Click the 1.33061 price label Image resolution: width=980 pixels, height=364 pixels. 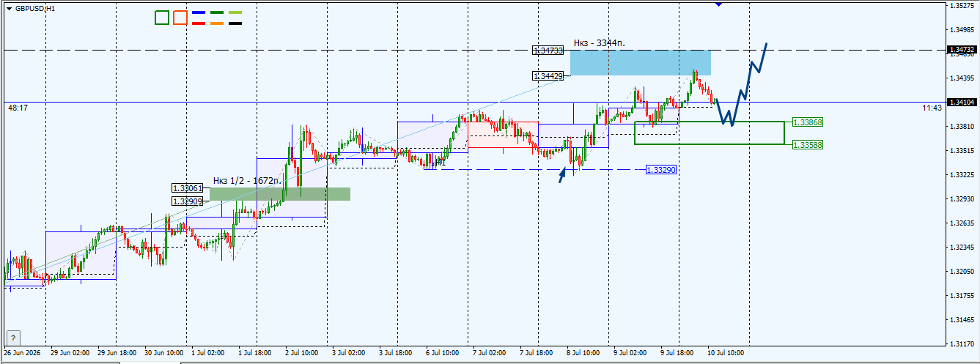187,188
